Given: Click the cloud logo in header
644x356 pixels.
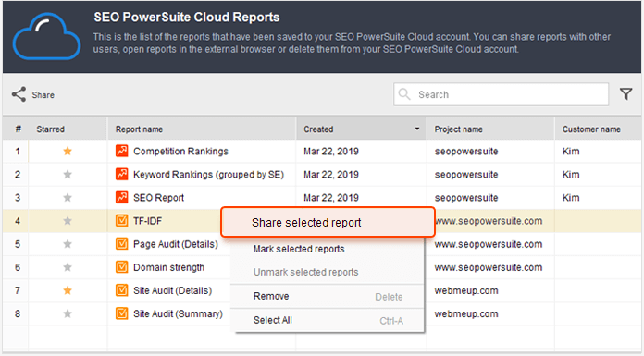Looking at the screenshot, I should (x=46, y=37).
